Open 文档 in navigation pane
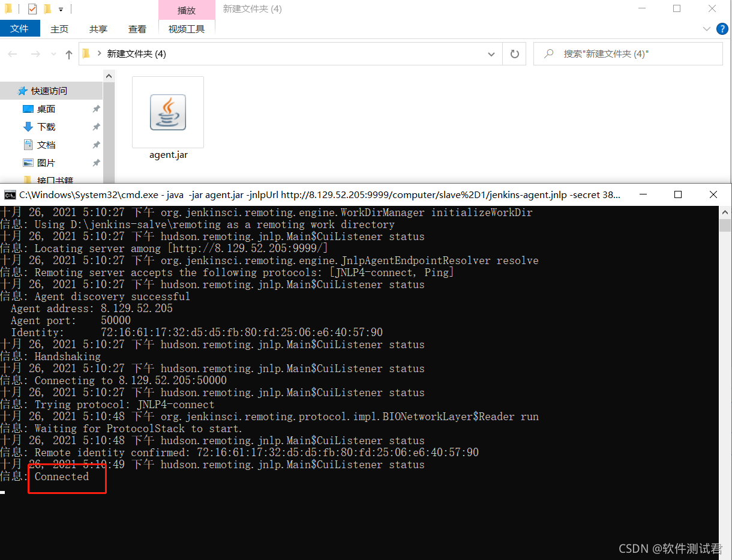 (46, 145)
